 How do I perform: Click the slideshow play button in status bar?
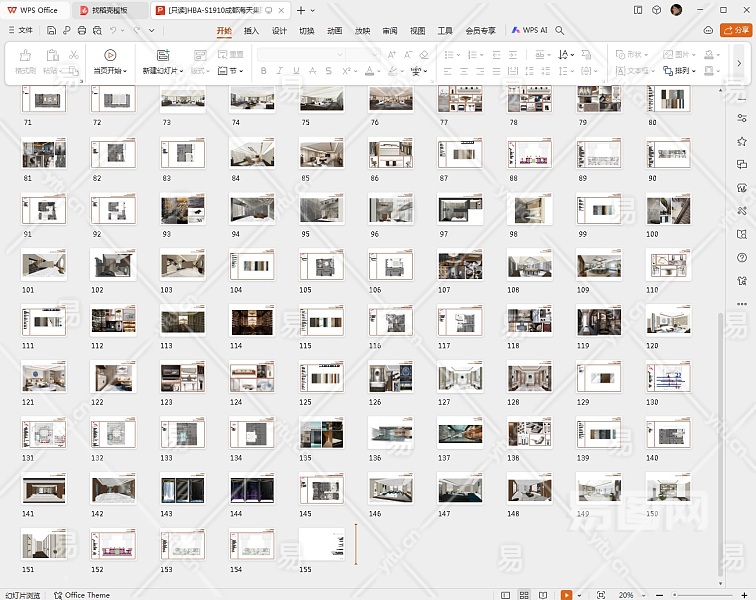(566, 594)
